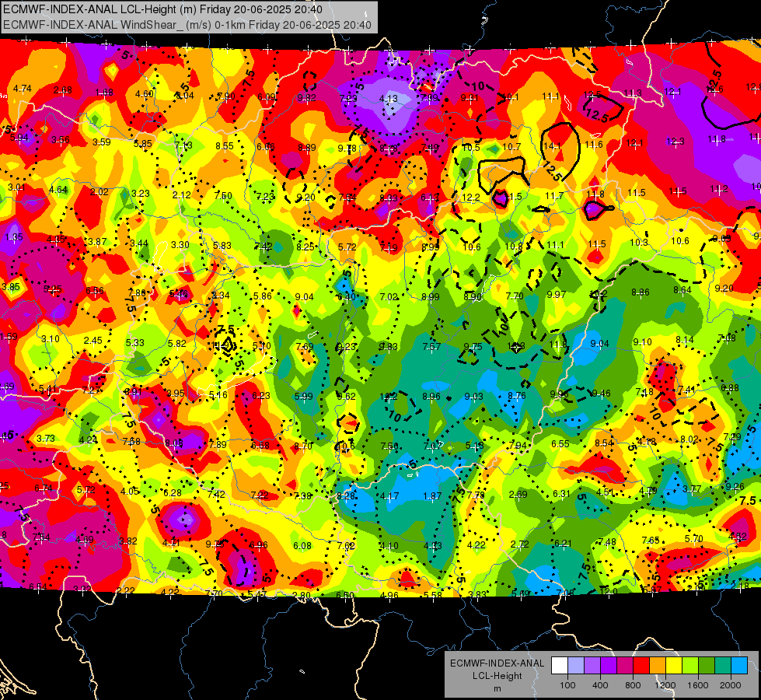The height and width of the screenshot is (700, 761).
Task: Click the map value 8.89
Action: [x=307, y=148]
